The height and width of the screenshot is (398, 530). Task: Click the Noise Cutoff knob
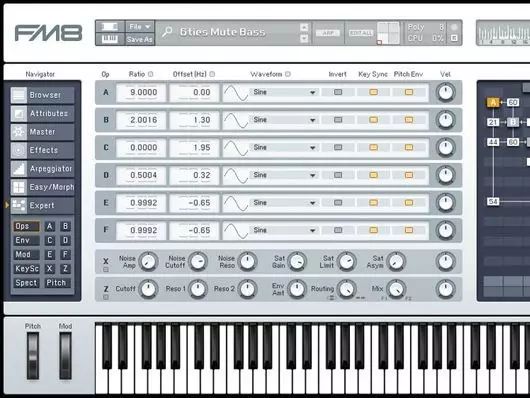tap(198, 261)
